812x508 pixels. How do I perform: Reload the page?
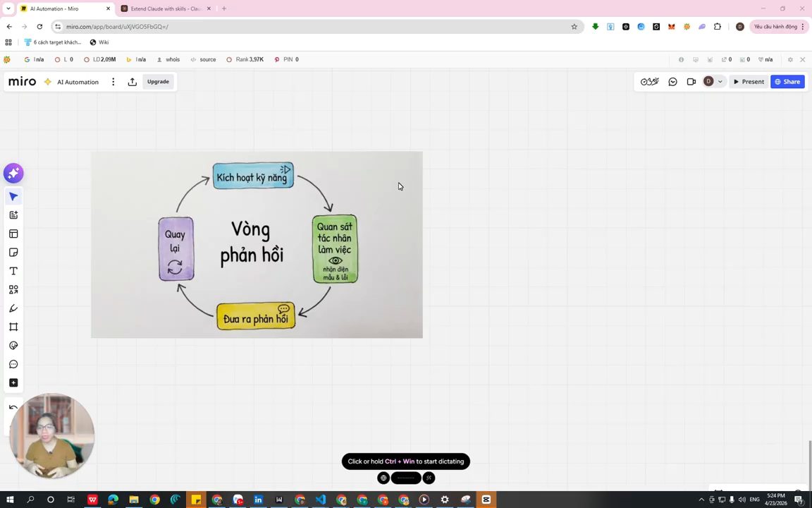click(39, 26)
